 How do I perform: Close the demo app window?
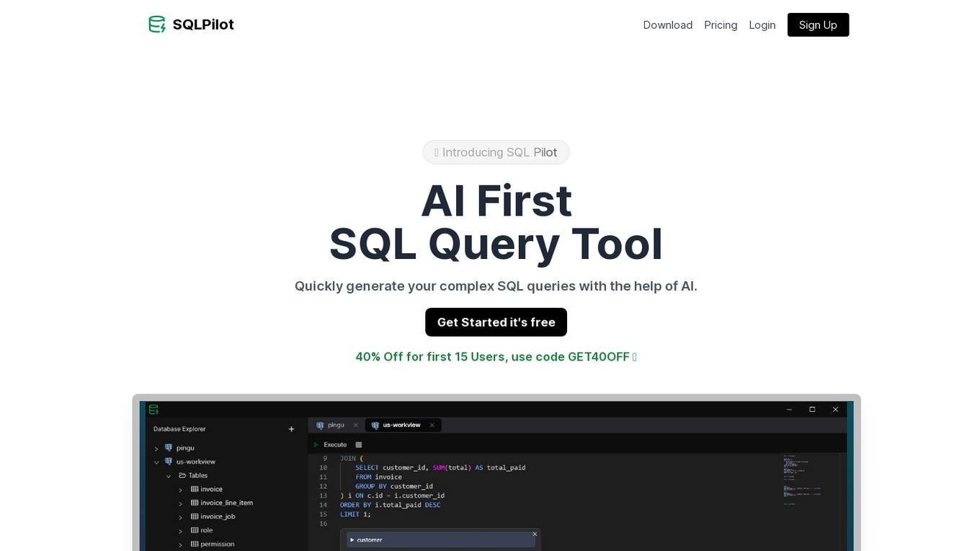(836, 410)
